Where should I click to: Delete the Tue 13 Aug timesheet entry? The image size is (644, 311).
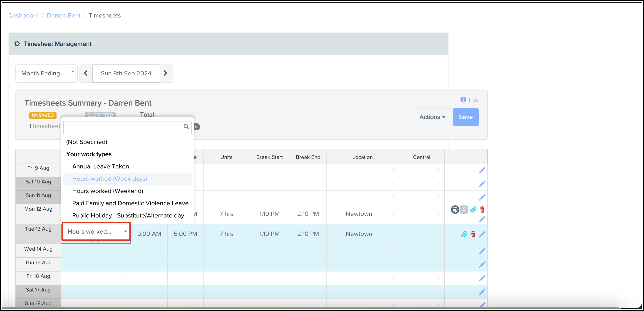pyautogui.click(x=473, y=234)
